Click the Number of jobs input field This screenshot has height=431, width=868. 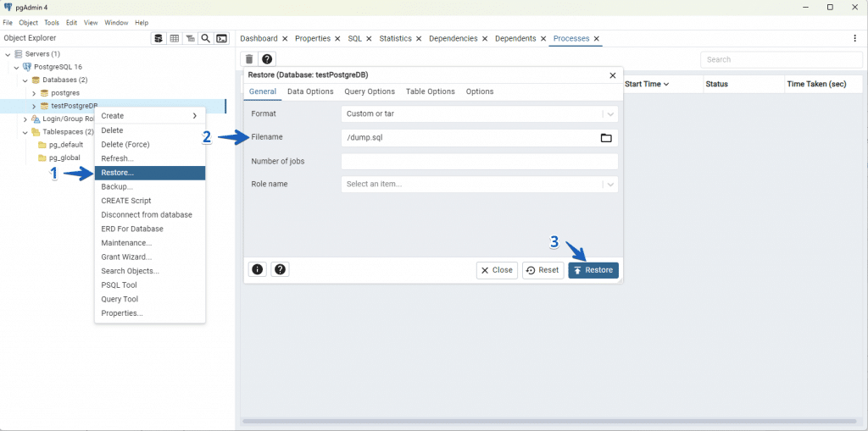(x=479, y=161)
